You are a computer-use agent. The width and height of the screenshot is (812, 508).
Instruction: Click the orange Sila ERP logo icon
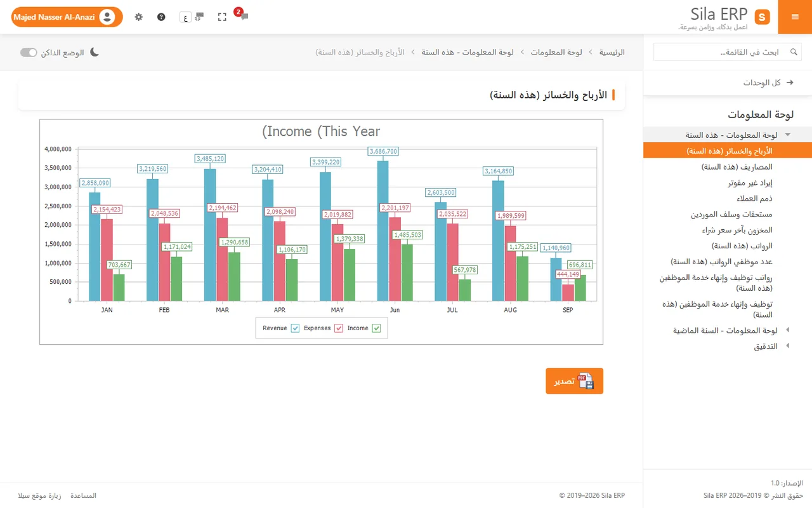pyautogui.click(x=763, y=17)
